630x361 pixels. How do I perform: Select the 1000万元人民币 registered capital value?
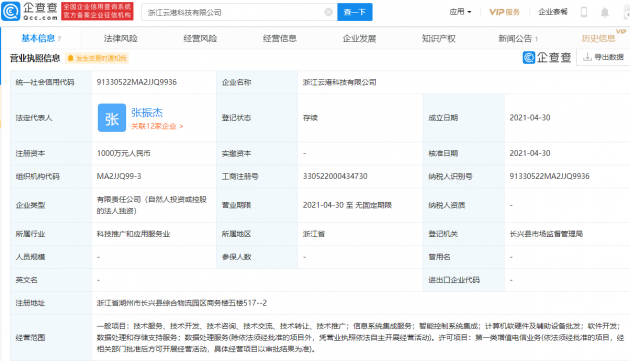[x=123, y=153]
